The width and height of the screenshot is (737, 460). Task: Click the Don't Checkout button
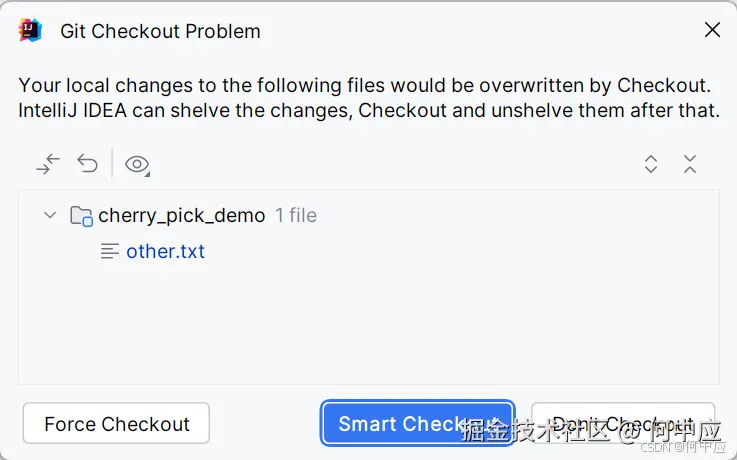(622, 424)
